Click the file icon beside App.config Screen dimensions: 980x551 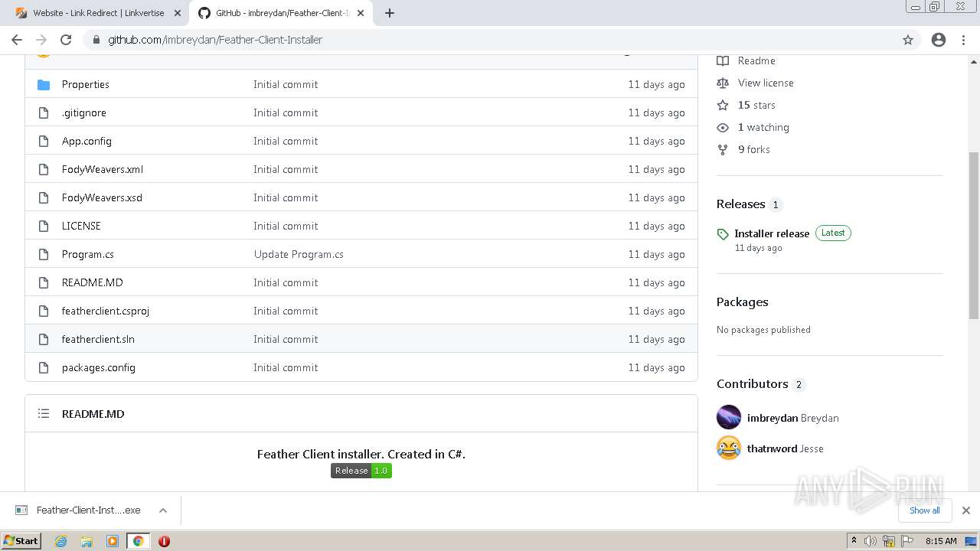click(x=44, y=141)
